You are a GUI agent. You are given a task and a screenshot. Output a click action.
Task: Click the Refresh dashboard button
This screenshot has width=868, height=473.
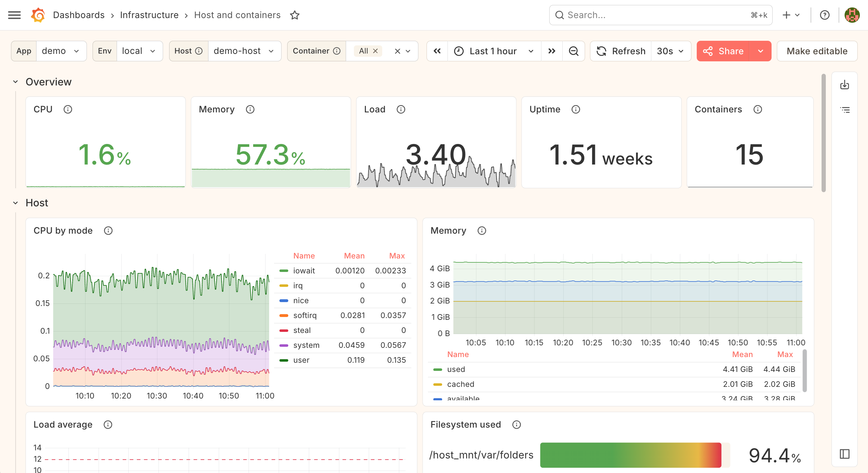pyautogui.click(x=621, y=51)
